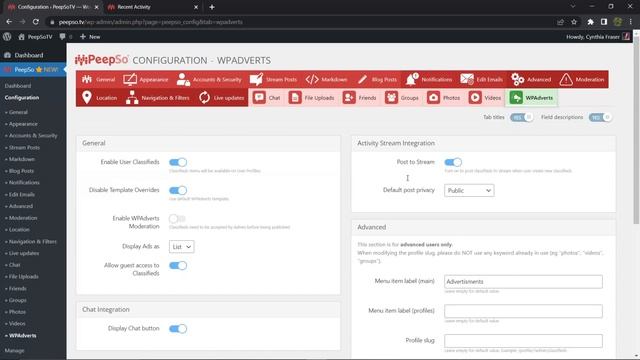Open the Friends icon tab
The image size is (640, 360).
click(349, 98)
